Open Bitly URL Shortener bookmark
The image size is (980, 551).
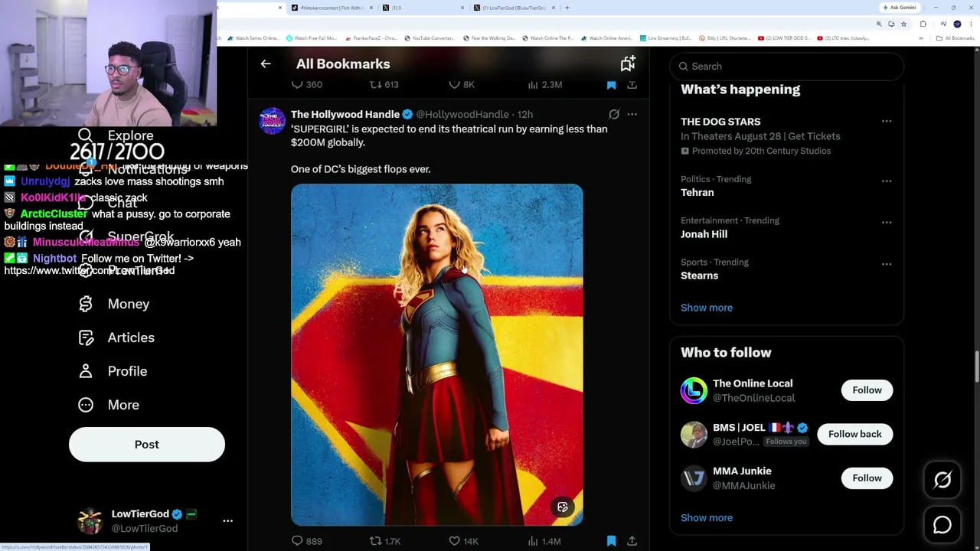click(724, 38)
